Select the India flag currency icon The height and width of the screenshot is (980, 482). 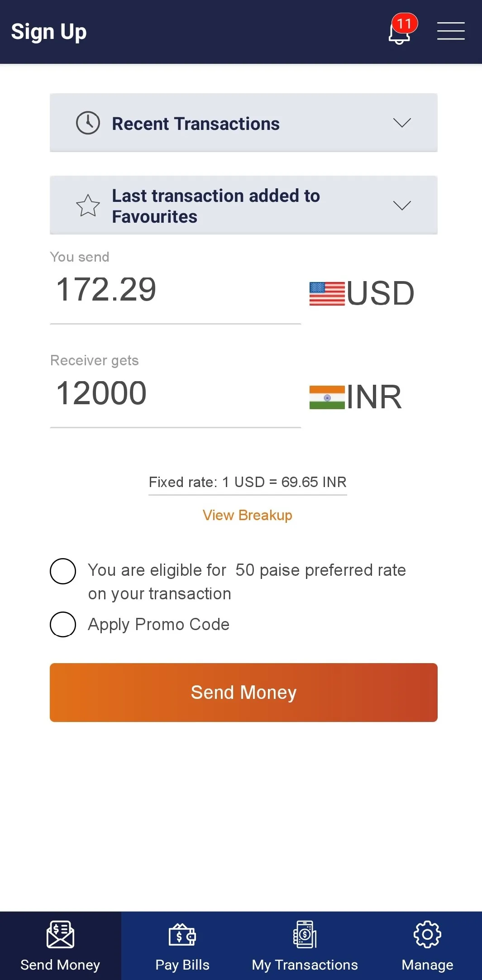pos(327,397)
